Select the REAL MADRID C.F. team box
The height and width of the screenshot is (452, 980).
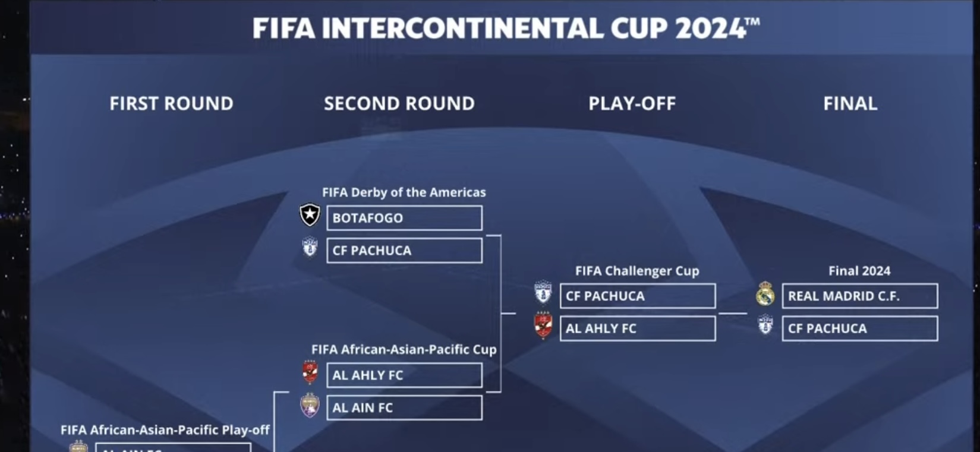pyautogui.click(x=860, y=296)
